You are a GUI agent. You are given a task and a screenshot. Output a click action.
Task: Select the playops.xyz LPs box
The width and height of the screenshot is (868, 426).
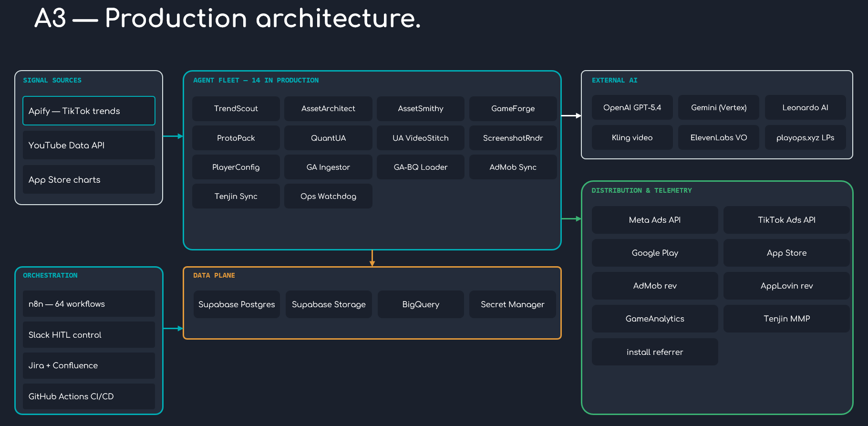pyautogui.click(x=805, y=137)
